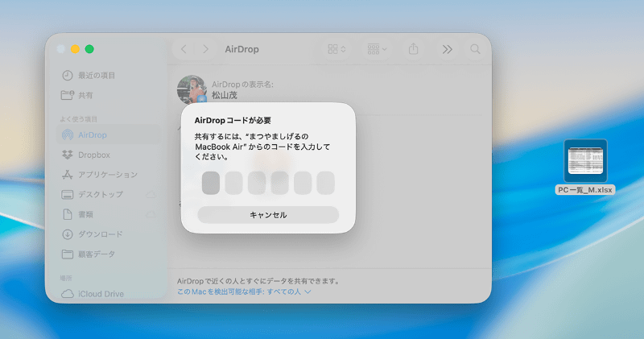
Task: Click the fourth AirDrop code digit box
Action: coord(279,183)
